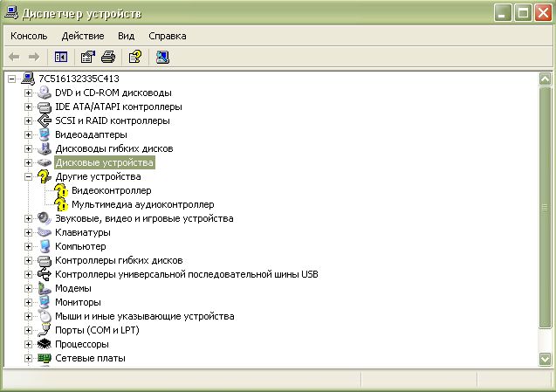Click the Print toolbar icon

click(108, 57)
